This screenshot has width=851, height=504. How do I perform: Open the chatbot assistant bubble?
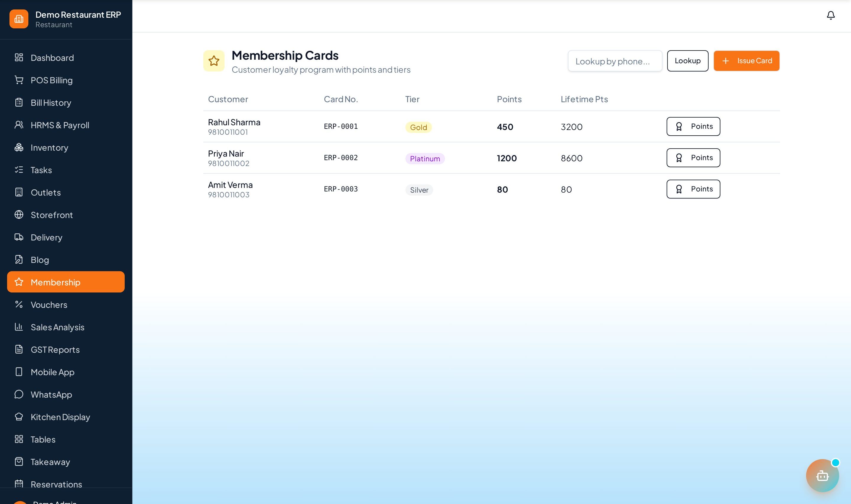point(822,475)
